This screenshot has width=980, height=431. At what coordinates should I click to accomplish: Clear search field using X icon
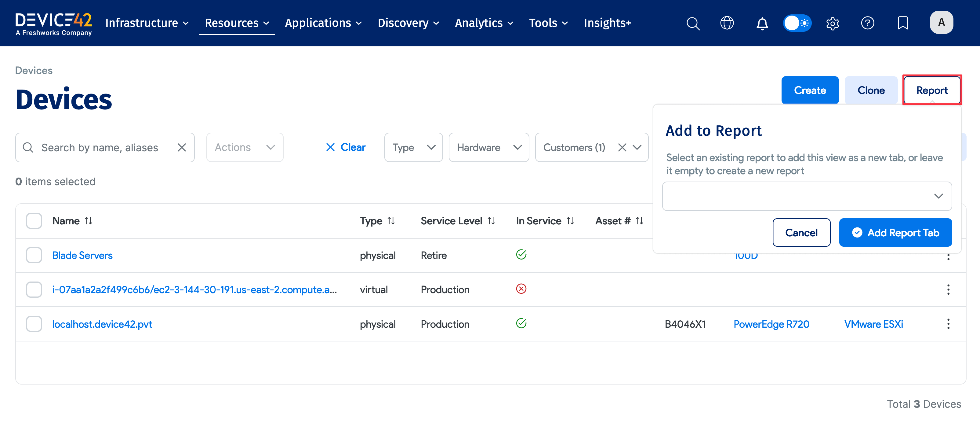coord(182,147)
